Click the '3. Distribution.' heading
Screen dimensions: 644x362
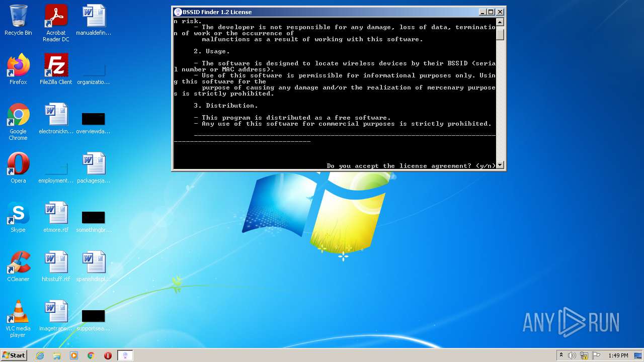[x=226, y=106]
